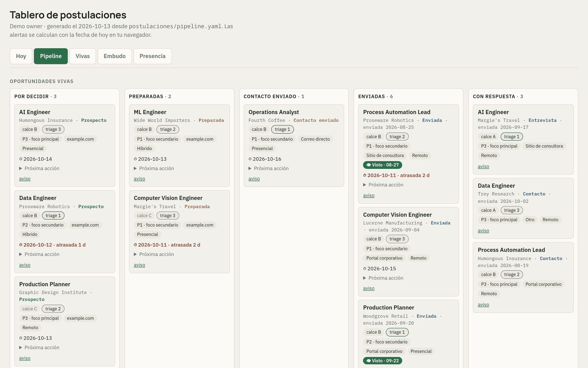Switch to the Hoy tab
588x368 pixels.
tap(21, 56)
